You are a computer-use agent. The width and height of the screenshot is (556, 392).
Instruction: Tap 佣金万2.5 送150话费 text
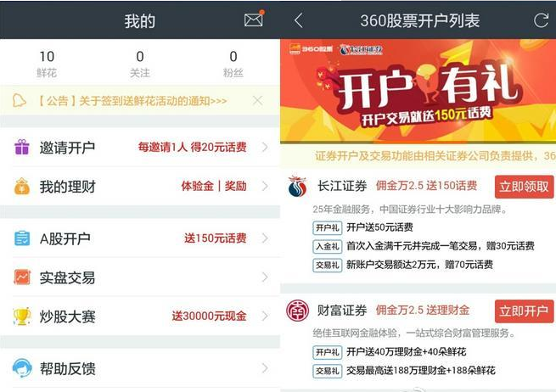tap(427, 186)
